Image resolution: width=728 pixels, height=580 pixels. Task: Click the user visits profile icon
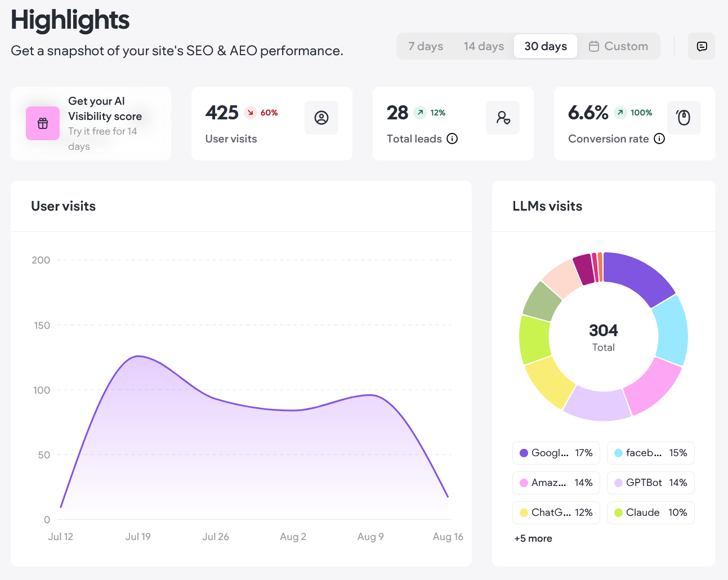[x=321, y=118]
